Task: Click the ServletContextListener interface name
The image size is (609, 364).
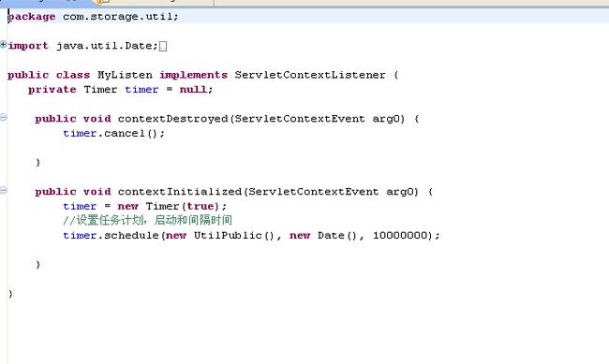Action: 310,75
